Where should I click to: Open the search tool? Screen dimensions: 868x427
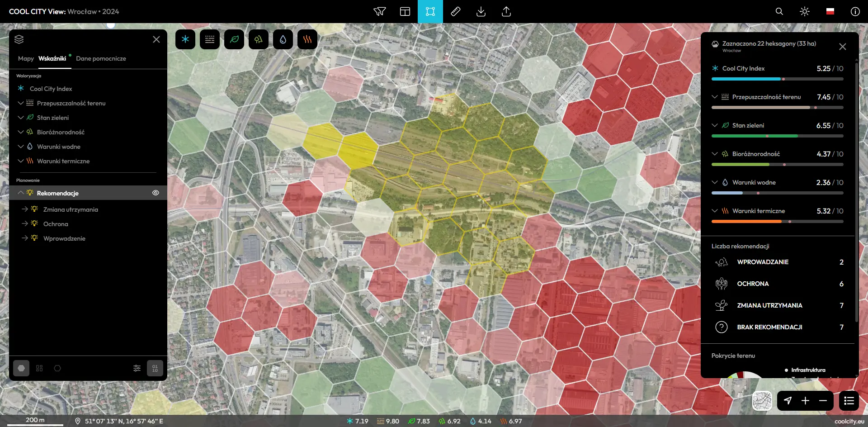tap(779, 11)
